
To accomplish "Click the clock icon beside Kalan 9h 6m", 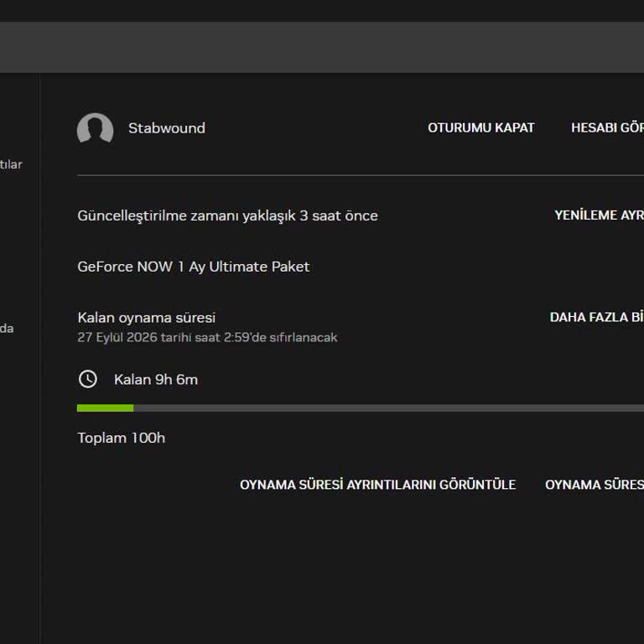I will (x=88, y=379).
